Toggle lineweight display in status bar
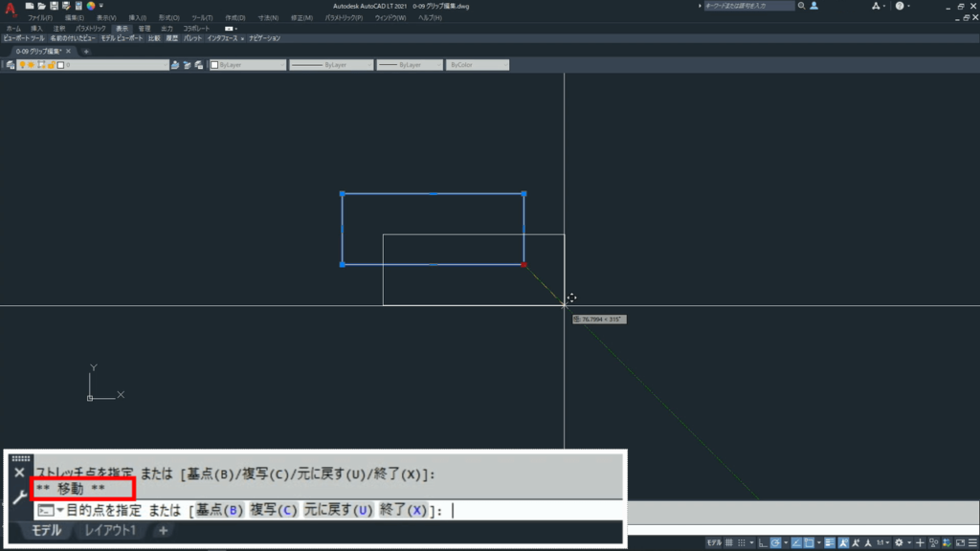 (830, 543)
